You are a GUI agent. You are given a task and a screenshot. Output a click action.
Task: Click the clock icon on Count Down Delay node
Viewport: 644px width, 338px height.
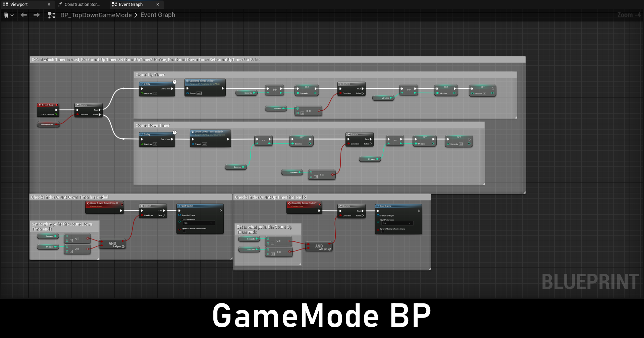pyautogui.click(x=175, y=132)
